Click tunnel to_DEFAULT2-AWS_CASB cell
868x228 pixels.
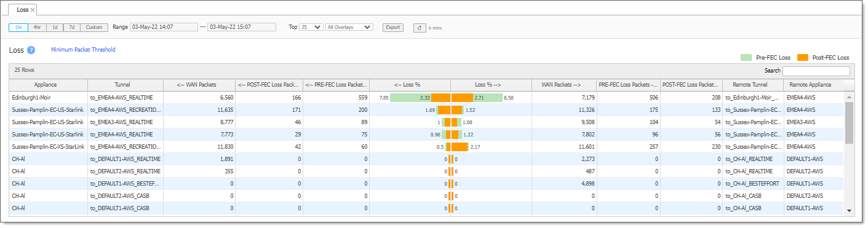coord(125,196)
